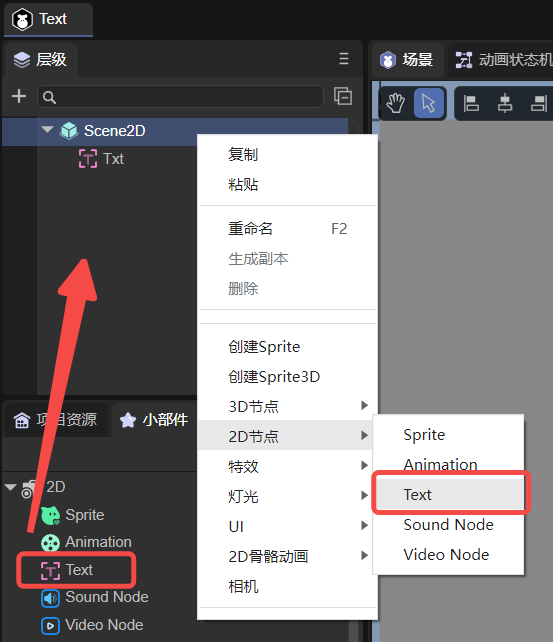
Task: Click the align right icon
Action: coord(539,103)
